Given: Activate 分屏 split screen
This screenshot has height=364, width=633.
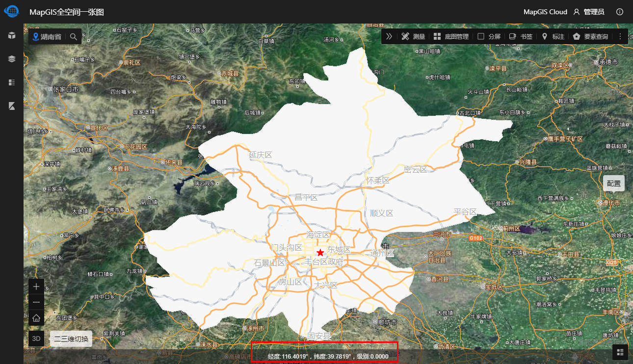Looking at the screenshot, I should [489, 36].
